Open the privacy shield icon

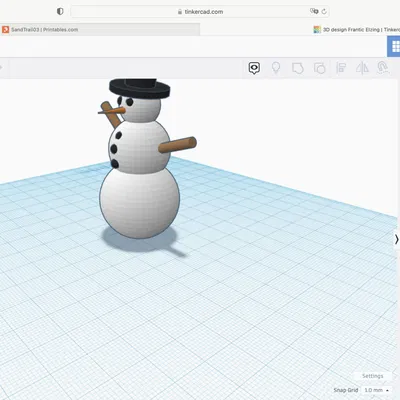[x=60, y=11]
